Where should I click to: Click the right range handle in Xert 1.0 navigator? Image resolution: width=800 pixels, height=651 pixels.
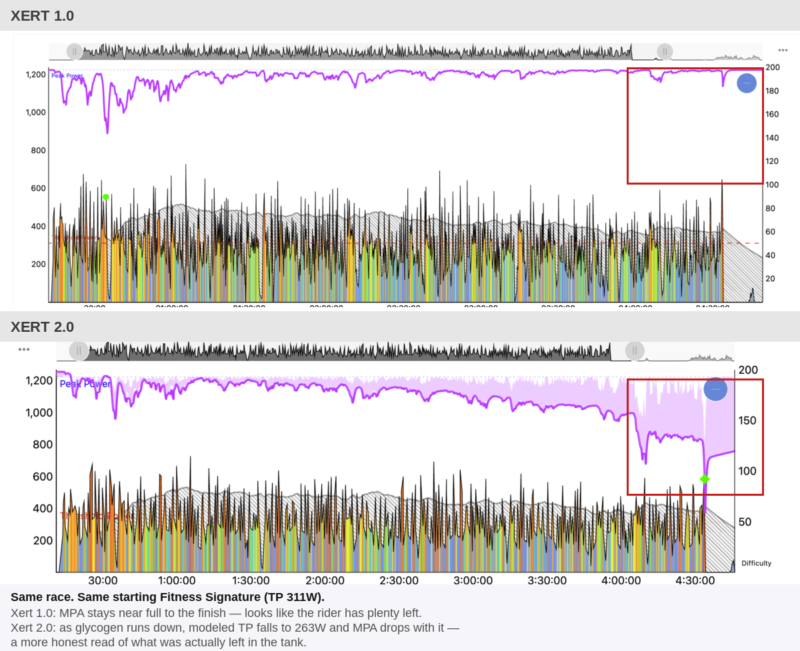pyautogui.click(x=665, y=51)
